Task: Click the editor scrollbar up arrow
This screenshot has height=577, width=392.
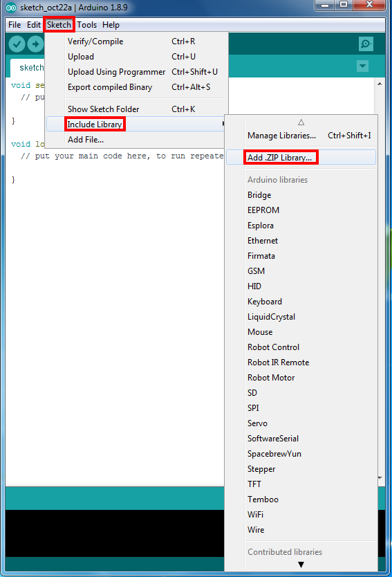Action: [380, 84]
